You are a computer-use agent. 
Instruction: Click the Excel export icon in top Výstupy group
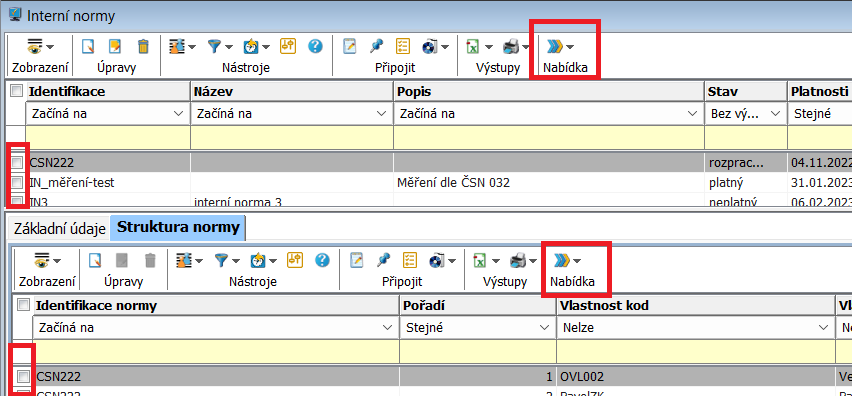point(473,47)
